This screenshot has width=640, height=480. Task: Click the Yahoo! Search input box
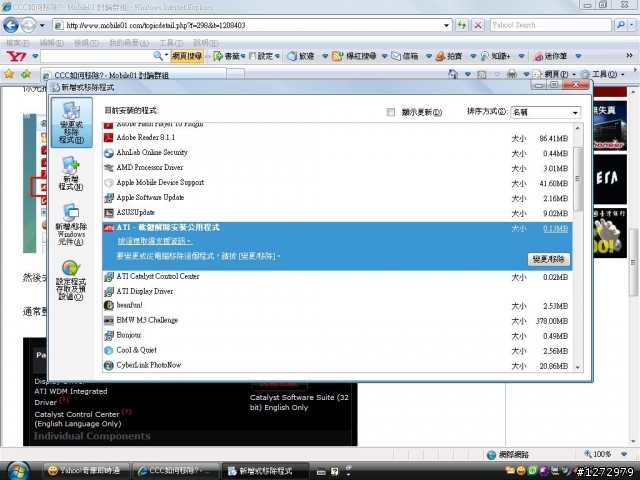551,25
